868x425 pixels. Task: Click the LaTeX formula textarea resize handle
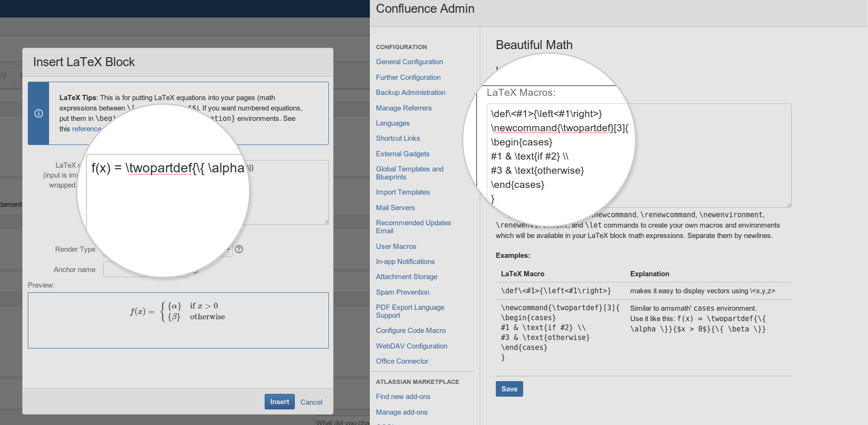[326, 221]
